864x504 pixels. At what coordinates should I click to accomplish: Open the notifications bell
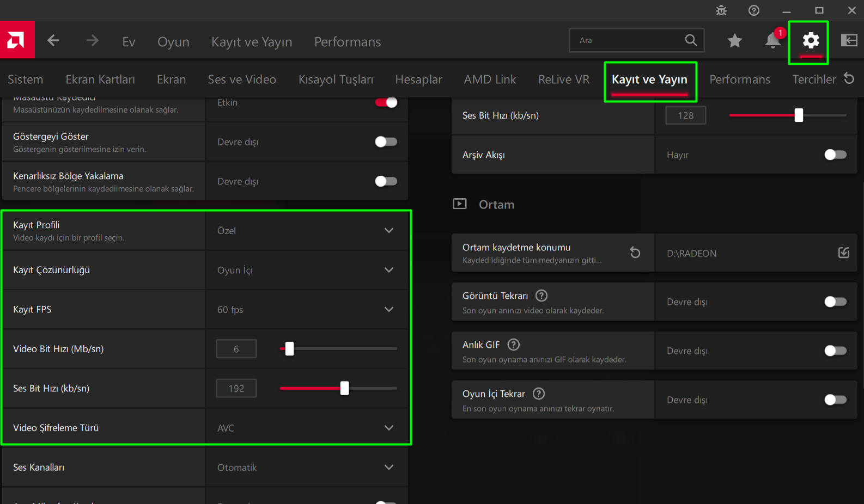773,40
